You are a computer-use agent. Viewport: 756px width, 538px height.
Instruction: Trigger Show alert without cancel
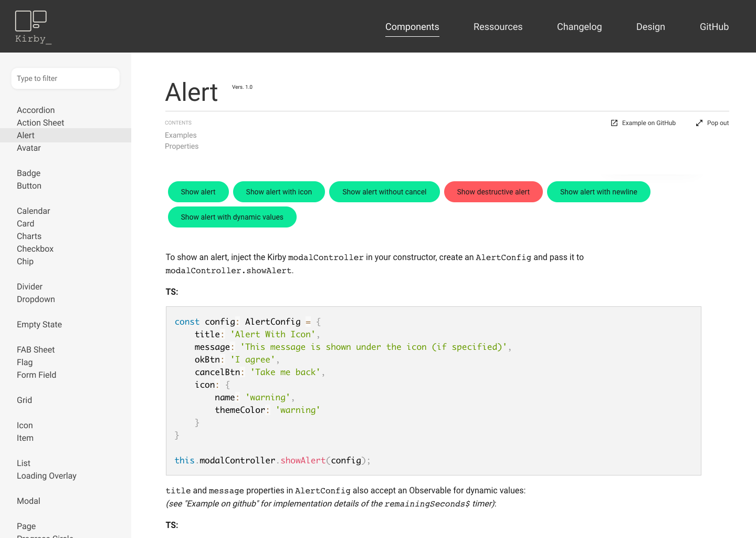click(x=384, y=192)
